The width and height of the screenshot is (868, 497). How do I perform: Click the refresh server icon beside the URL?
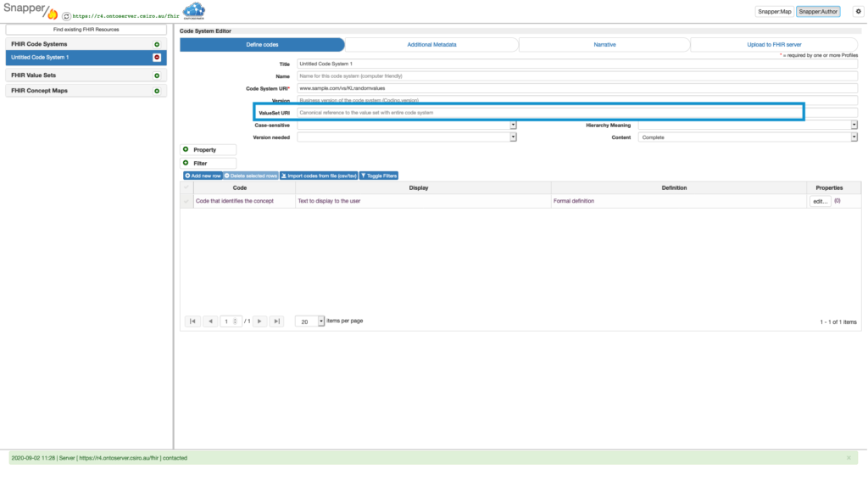coord(66,15)
